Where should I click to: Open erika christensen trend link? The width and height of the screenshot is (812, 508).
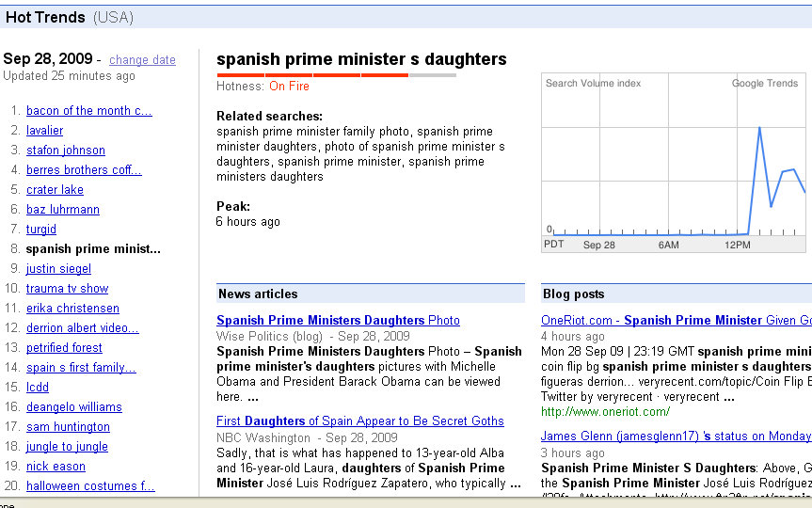pyautogui.click(x=73, y=309)
